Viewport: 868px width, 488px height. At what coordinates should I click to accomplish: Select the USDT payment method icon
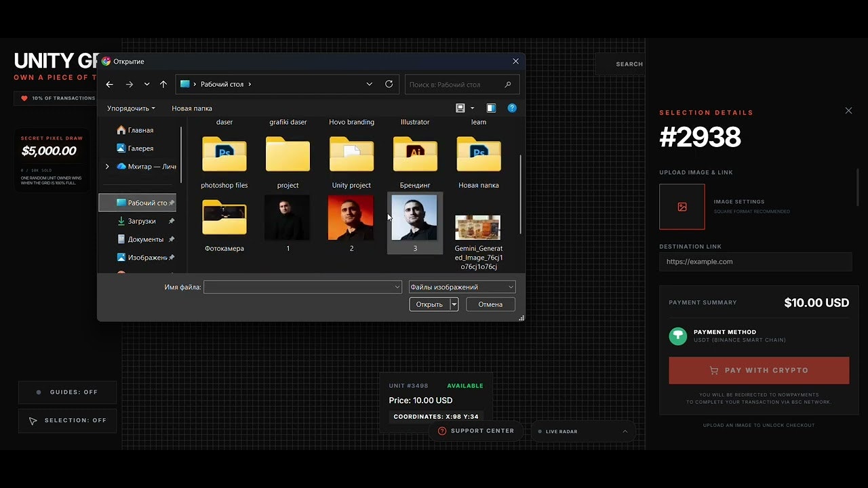[x=677, y=335]
